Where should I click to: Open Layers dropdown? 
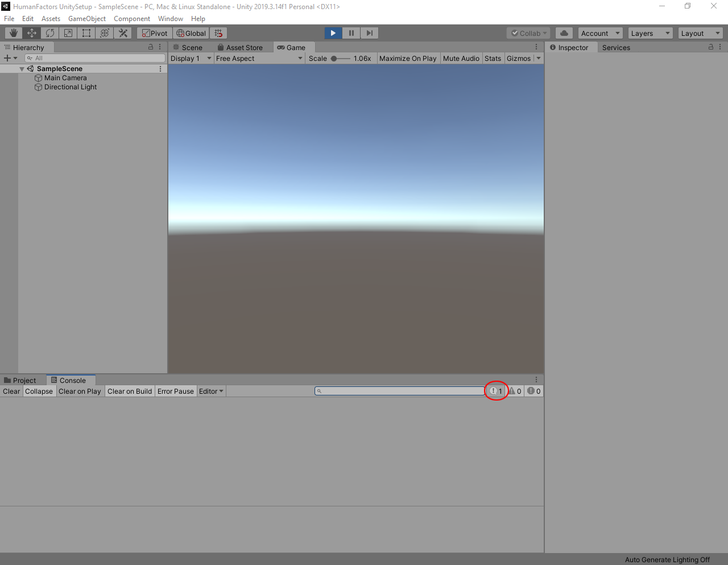pyautogui.click(x=651, y=33)
